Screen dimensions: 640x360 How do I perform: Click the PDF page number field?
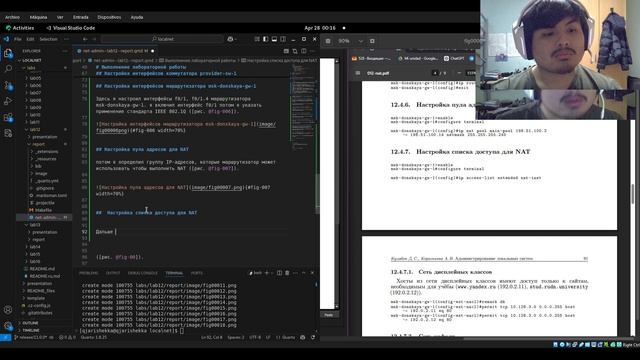(435, 73)
